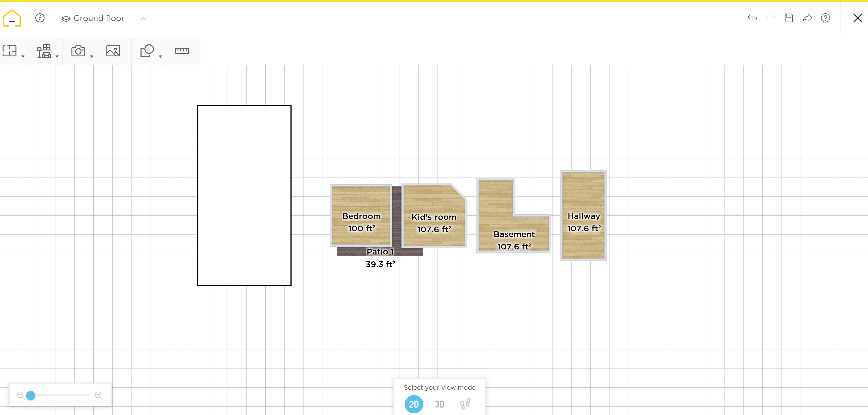Click the camera snapshot tool
868x415 pixels.
point(78,51)
